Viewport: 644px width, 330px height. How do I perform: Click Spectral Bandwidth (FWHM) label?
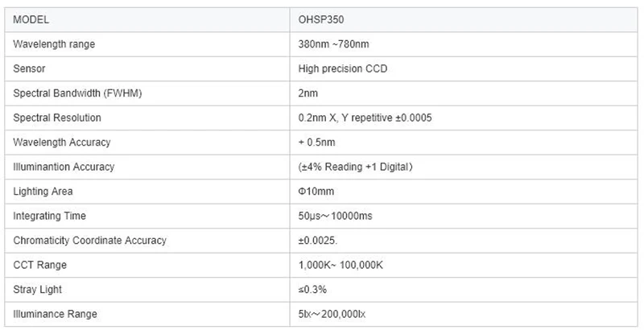pyautogui.click(x=77, y=93)
